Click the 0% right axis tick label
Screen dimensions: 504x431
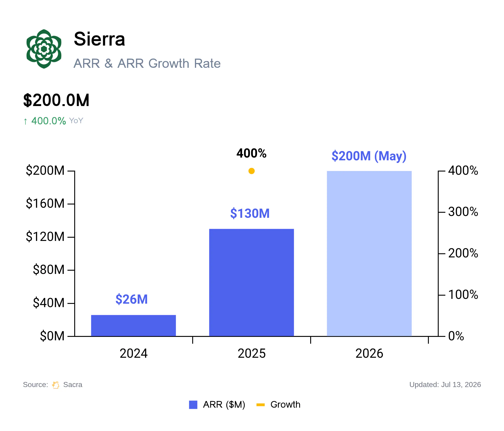pyautogui.click(x=456, y=336)
